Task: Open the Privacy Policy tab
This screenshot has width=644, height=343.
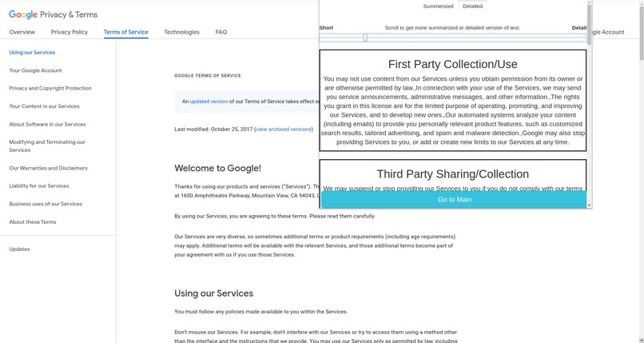Action: [x=70, y=32]
